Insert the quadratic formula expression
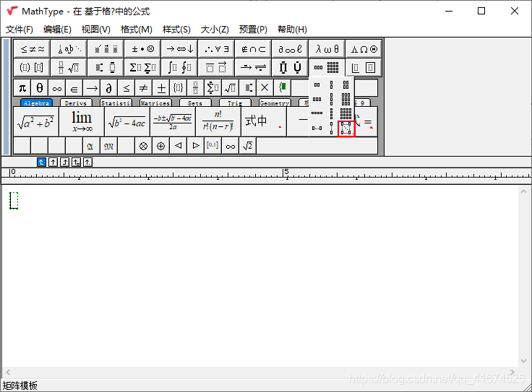 173,121
